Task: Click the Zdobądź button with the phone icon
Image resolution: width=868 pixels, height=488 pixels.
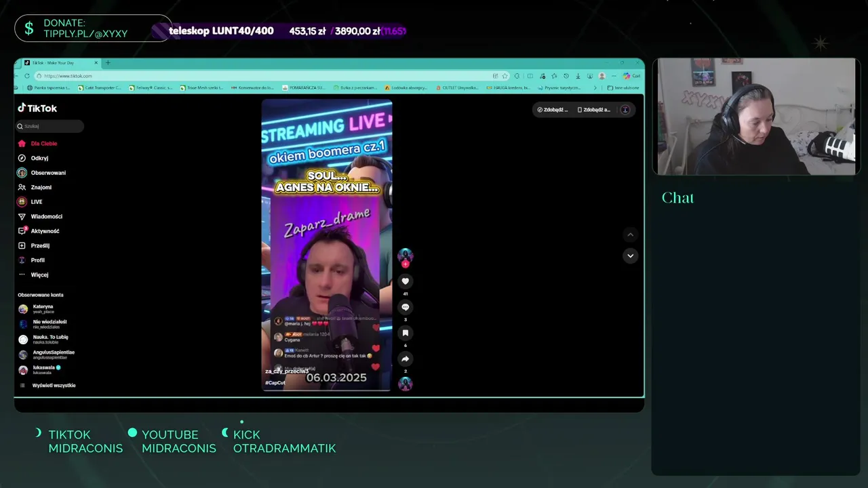Action: (594, 110)
